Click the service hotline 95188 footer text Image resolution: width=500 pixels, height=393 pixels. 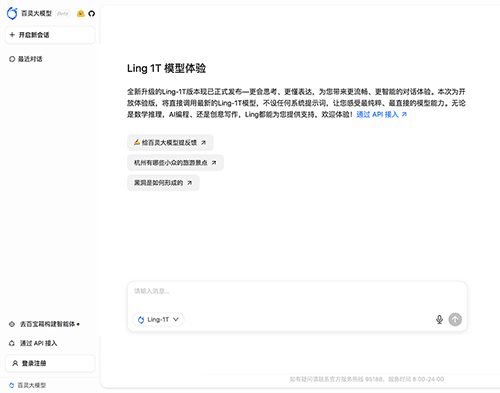pos(367,379)
